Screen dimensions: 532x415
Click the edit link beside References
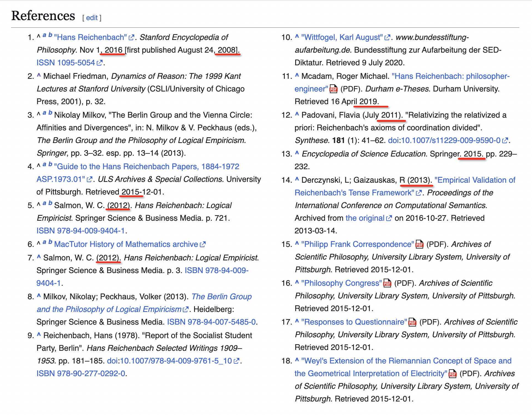pos(92,18)
